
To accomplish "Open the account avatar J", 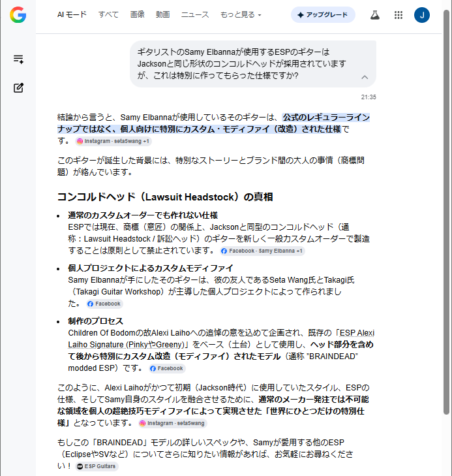I will point(422,15).
